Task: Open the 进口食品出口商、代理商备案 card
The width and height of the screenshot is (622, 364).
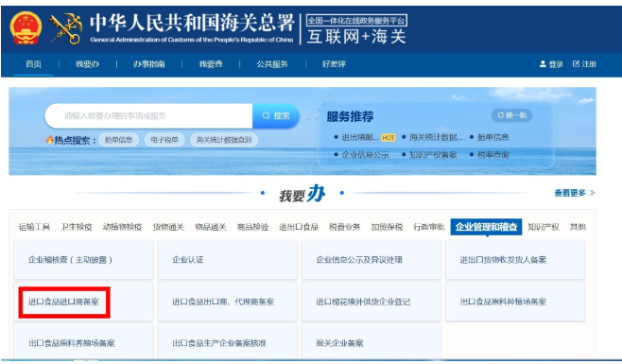Action: tap(227, 303)
